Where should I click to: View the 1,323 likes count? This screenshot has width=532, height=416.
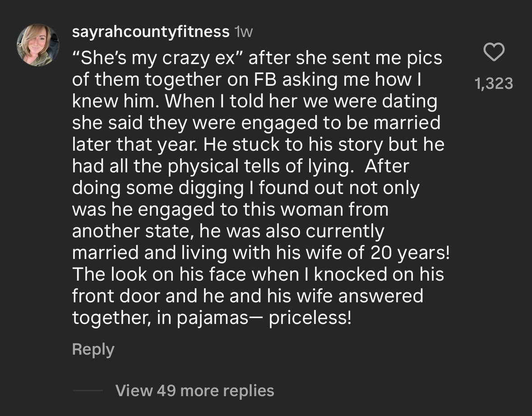tap(494, 83)
